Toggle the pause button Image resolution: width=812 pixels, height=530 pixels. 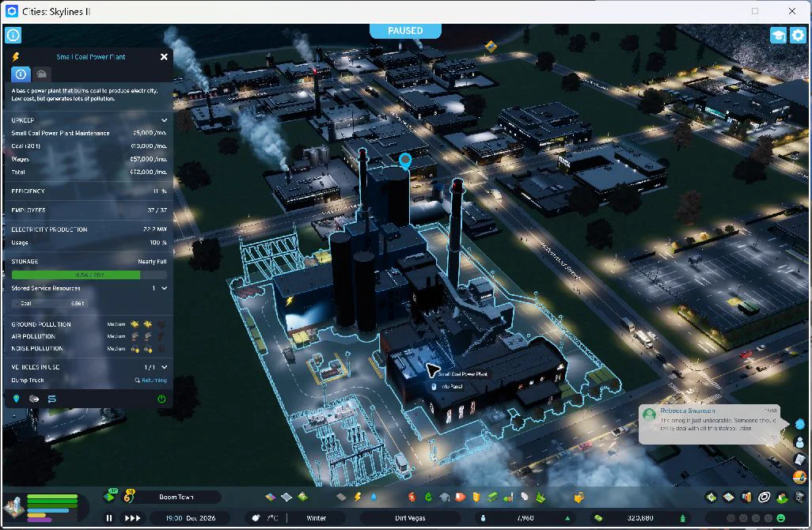[109, 518]
